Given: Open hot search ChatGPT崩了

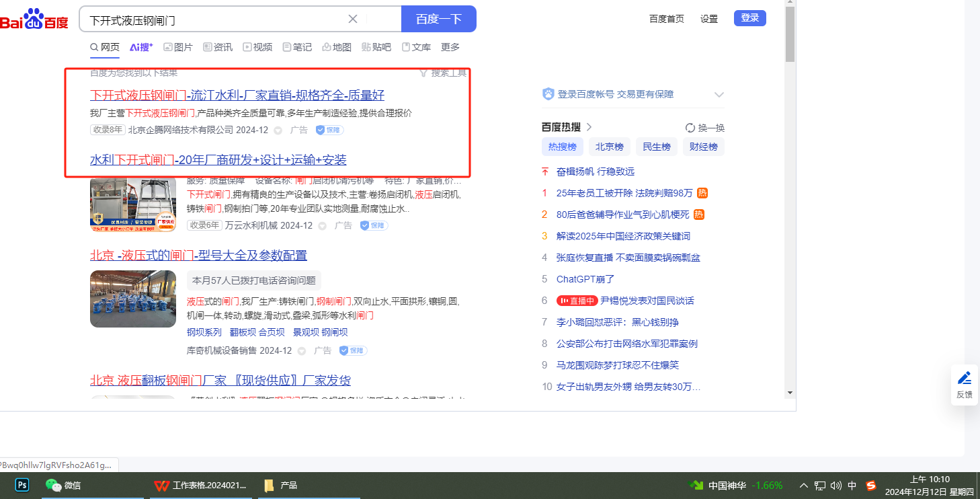Looking at the screenshot, I should (x=585, y=279).
